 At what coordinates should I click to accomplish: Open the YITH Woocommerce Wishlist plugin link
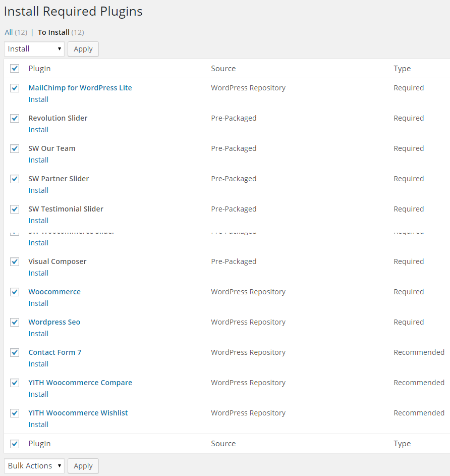pos(78,413)
